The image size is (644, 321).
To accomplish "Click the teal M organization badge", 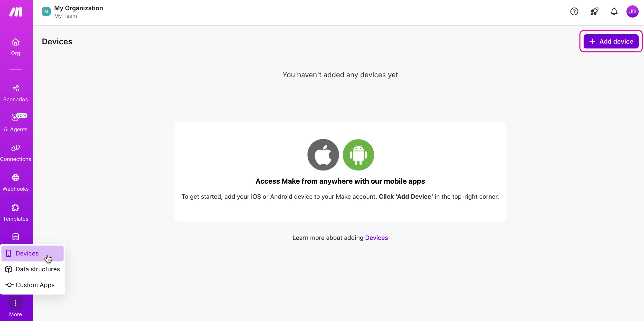I will point(46,11).
